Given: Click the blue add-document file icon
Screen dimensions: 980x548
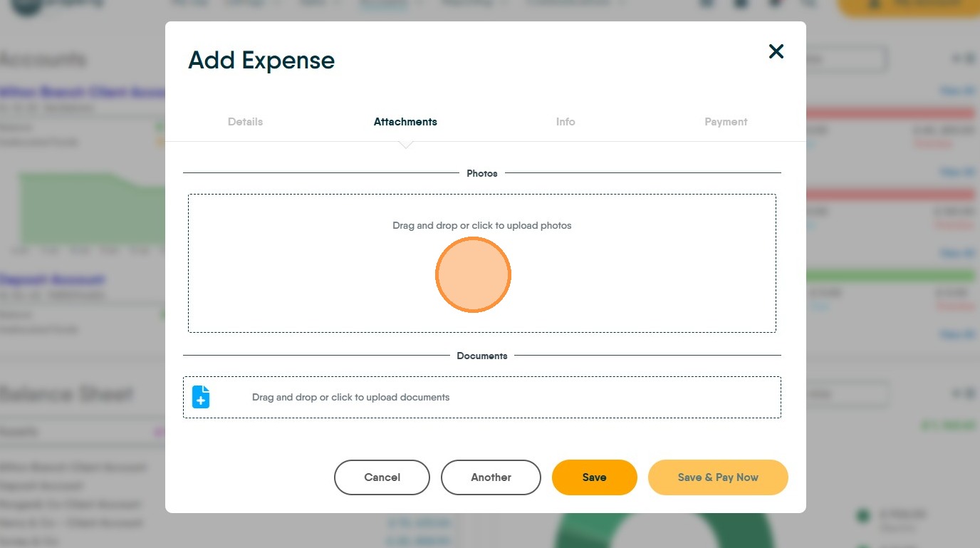Looking at the screenshot, I should pyautogui.click(x=202, y=397).
